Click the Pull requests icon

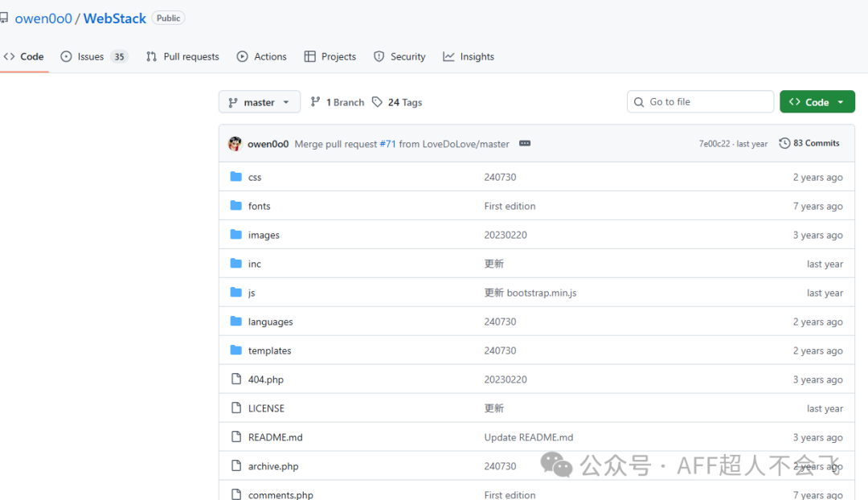151,56
